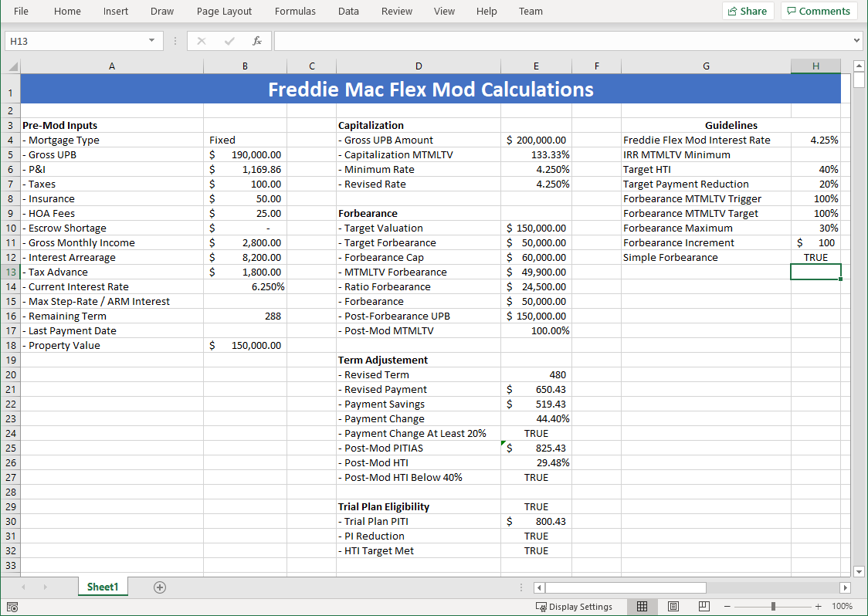Select Current Interest Rate value 6.250%
Screen dimensions: 868x616
(245, 286)
